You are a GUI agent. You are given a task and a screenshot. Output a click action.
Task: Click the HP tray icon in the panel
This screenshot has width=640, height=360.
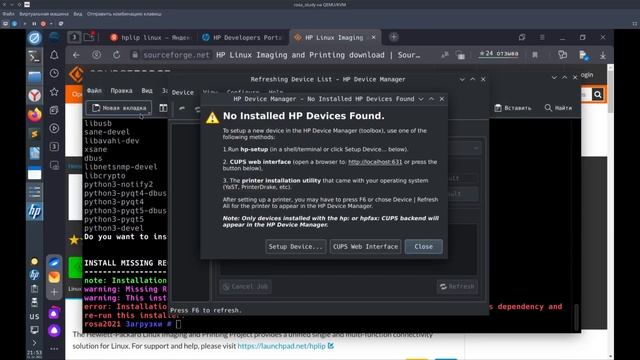[34, 275]
